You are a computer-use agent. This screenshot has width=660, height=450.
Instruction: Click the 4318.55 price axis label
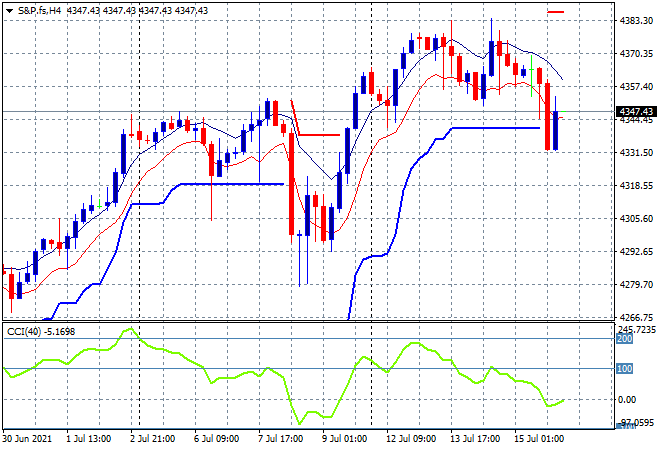point(636,185)
